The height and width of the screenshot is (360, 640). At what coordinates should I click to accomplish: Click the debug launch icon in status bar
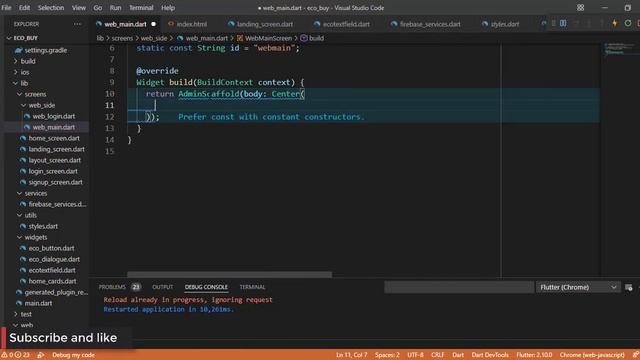click(x=41, y=355)
